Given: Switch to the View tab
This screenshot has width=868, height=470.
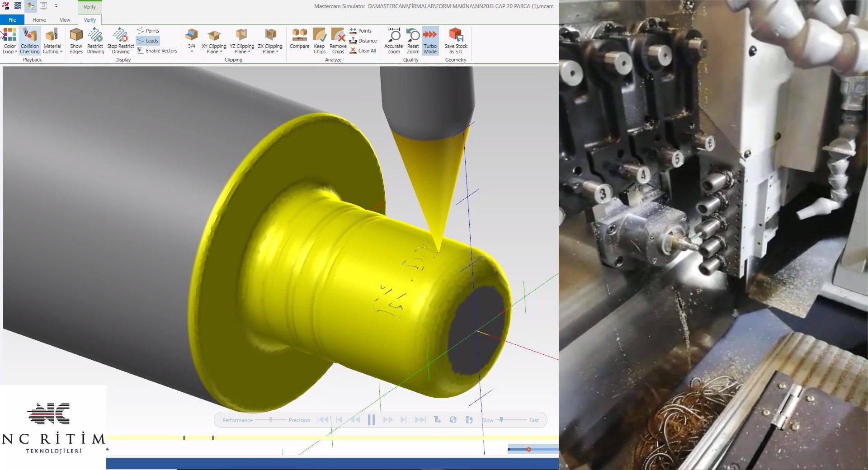Looking at the screenshot, I should tap(65, 20).
